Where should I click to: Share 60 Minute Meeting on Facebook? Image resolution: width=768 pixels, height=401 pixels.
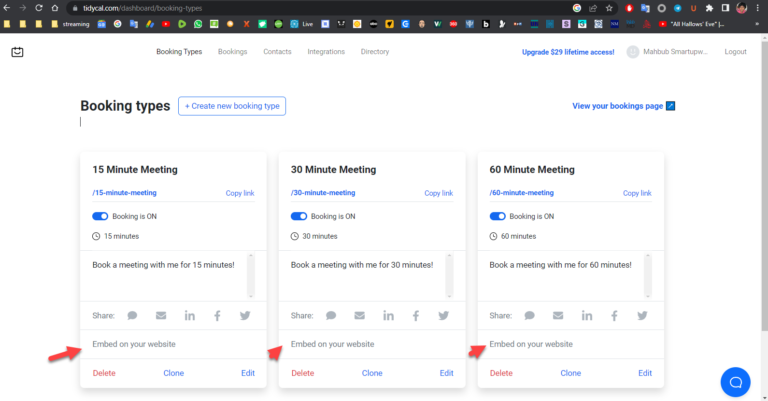click(614, 316)
